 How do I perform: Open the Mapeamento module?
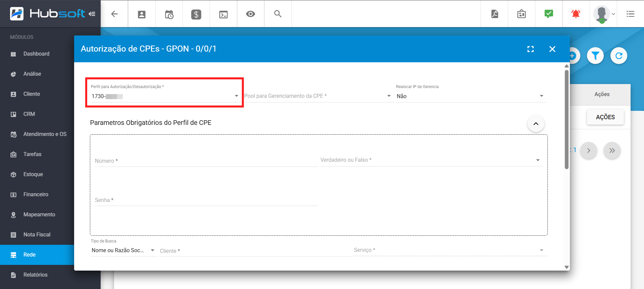click(37, 215)
